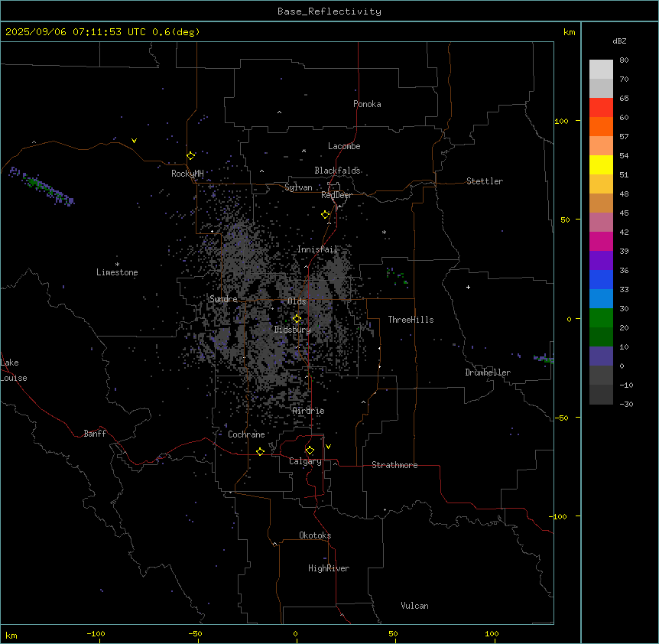Screen dimensions: 659x644
Task: Click the light gray 80 dBZ swatch
Action: tap(601, 69)
